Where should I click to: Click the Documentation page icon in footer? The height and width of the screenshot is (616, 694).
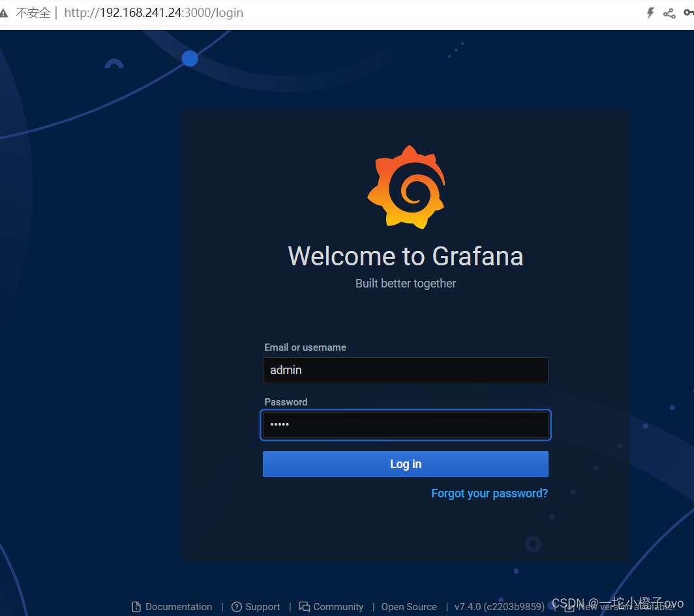(136, 607)
